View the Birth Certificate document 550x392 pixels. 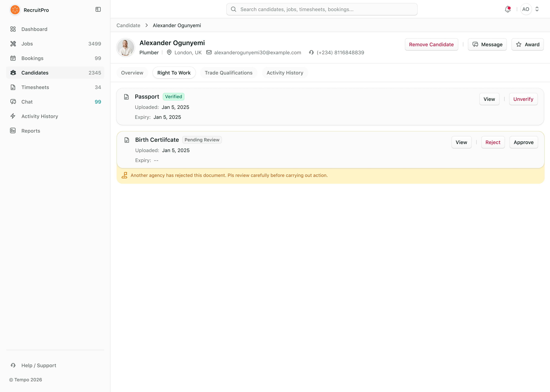click(x=461, y=142)
